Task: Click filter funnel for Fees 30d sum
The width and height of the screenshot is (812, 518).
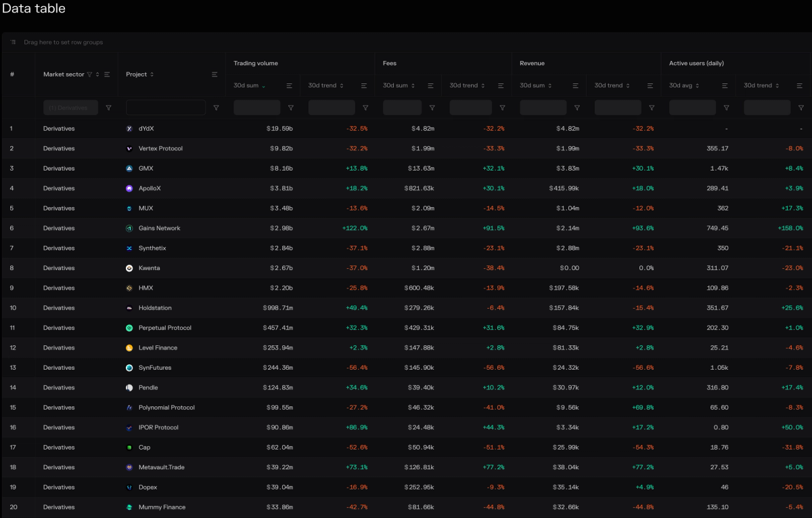Action: pos(432,108)
